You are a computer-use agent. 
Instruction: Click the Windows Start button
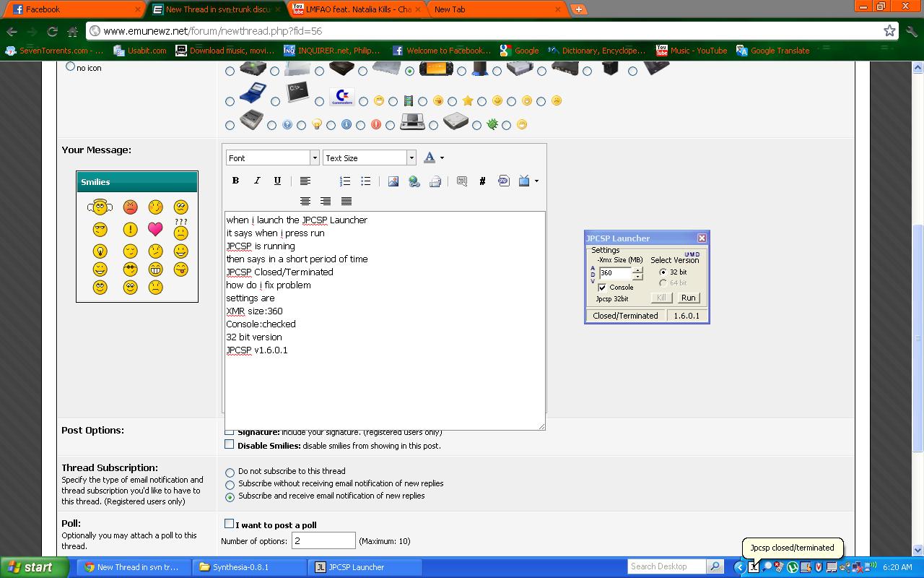click(x=30, y=567)
